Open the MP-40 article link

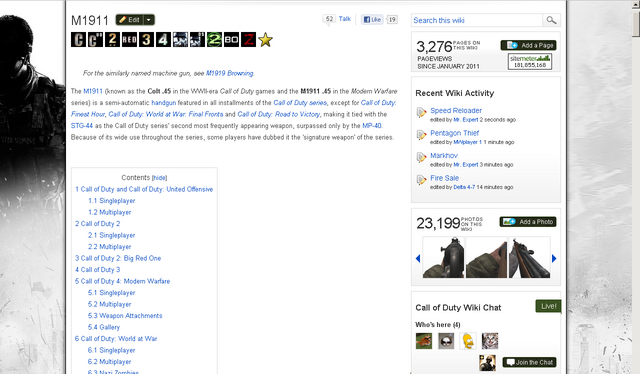tap(372, 126)
